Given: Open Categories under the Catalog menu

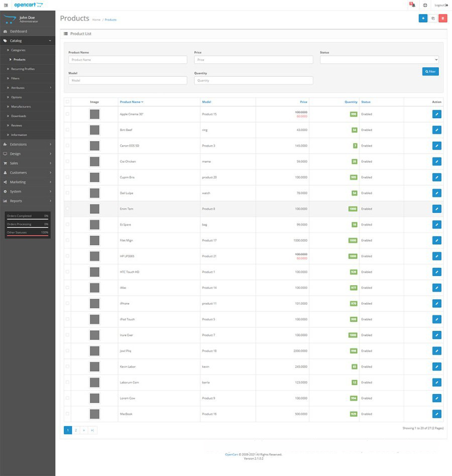Looking at the screenshot, I should point(18,50).
